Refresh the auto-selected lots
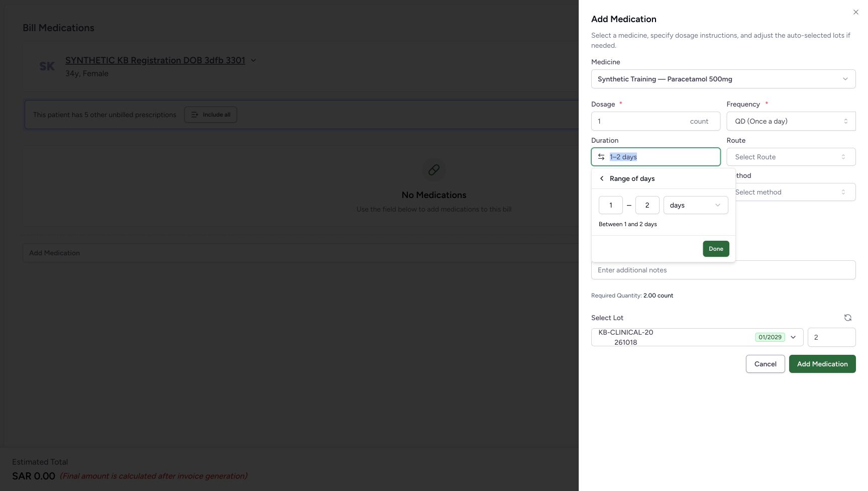This screenshot has height=491, width=868. click(847, 318)
